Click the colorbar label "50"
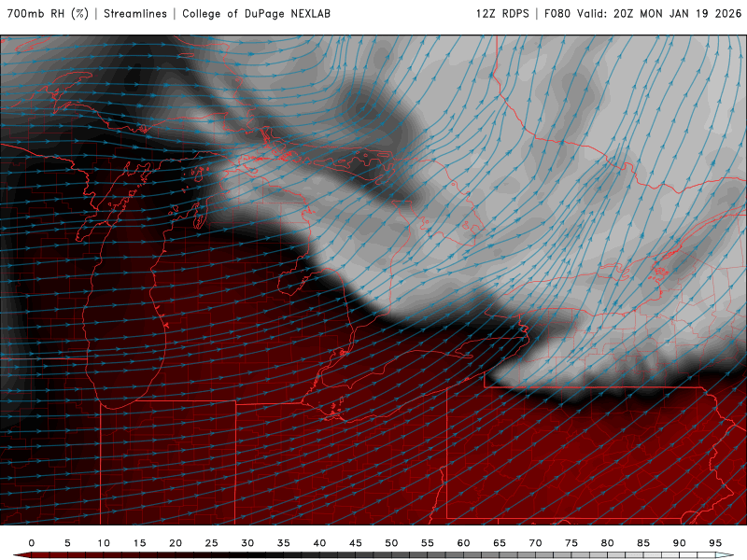This screenshot has height=560, width=747. (x=391, y=543)
